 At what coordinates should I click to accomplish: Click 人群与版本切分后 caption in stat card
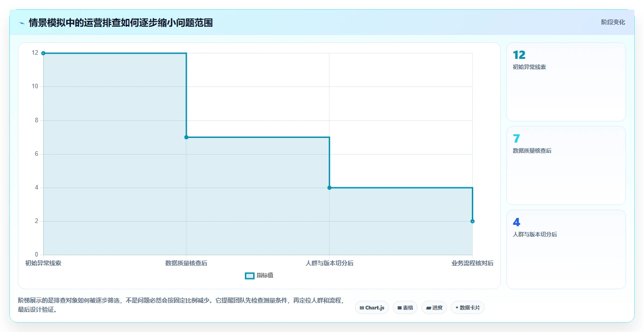tap(535, 235)
